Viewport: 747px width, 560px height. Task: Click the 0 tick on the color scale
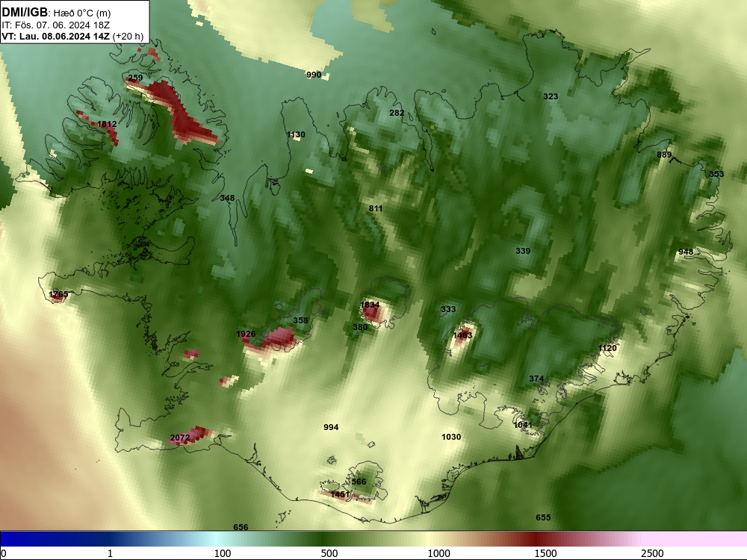[x=4, y=553]
